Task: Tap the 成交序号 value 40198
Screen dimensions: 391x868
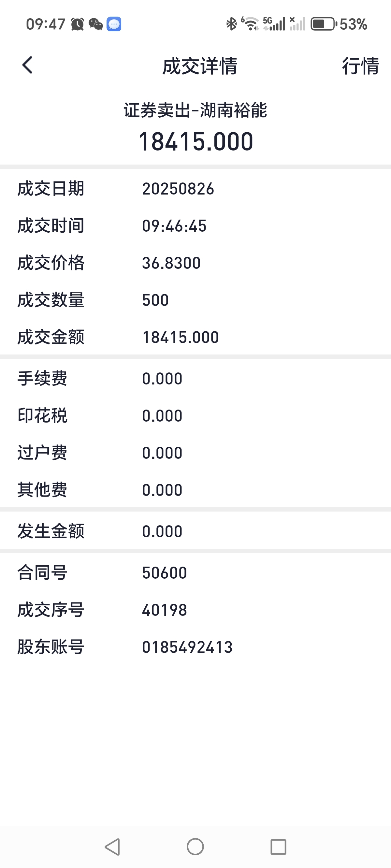Action: (x=165, y=610)
